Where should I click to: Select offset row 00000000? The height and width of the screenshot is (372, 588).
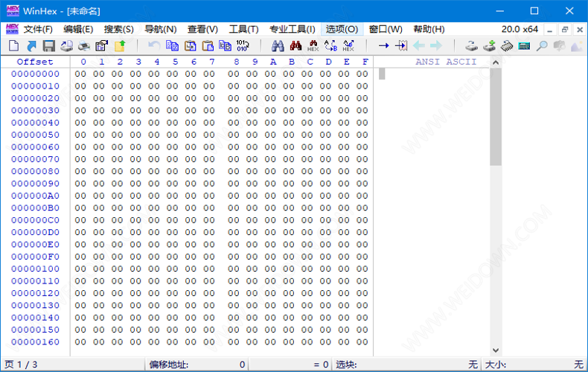point(35,74)
